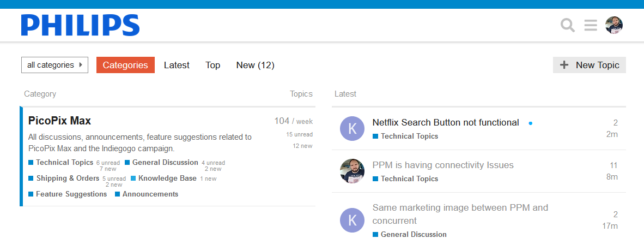Screen dimensions: 644x244
Task: Click the New Topic button
Action: point(590,65)
